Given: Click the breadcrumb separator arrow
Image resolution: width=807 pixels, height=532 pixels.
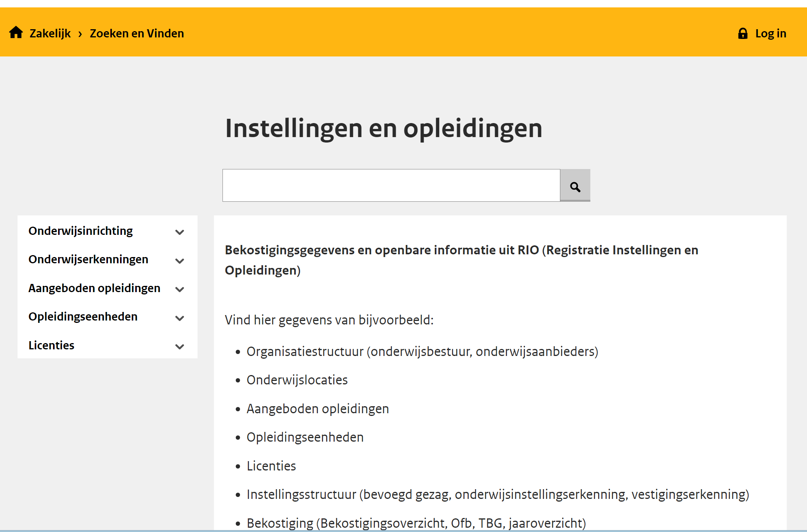Looking at the screenshot, I should click(80, 34).
